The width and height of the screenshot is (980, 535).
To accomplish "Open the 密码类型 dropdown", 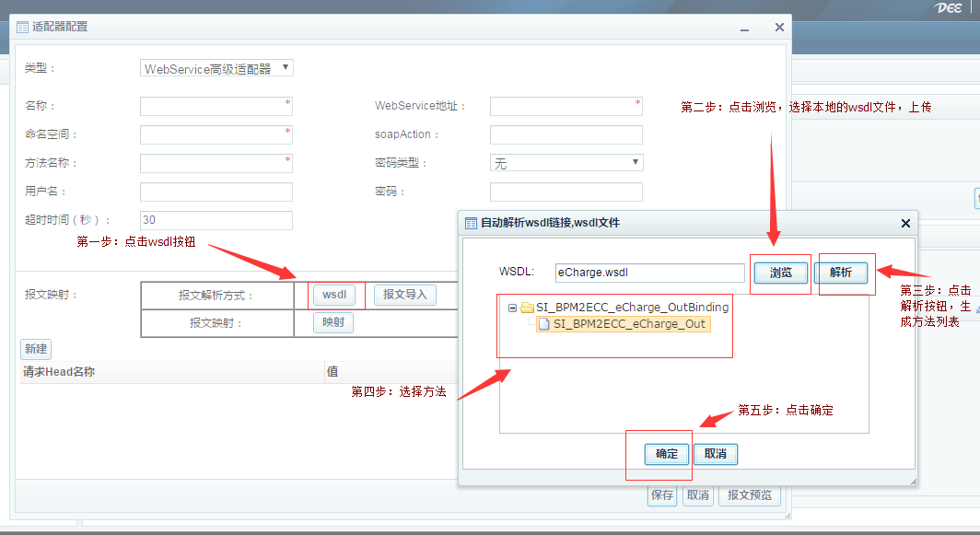I will click(x=566, y=163).
